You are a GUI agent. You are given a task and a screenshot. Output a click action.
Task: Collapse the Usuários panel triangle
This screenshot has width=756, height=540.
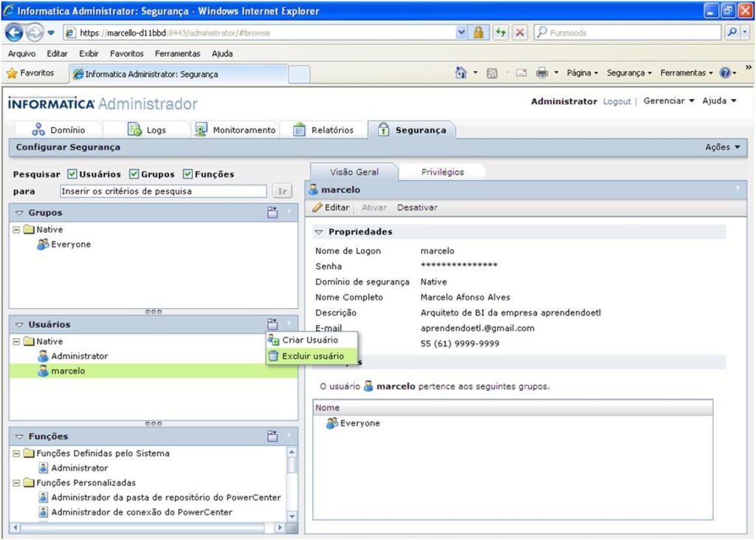pos(19,325)
